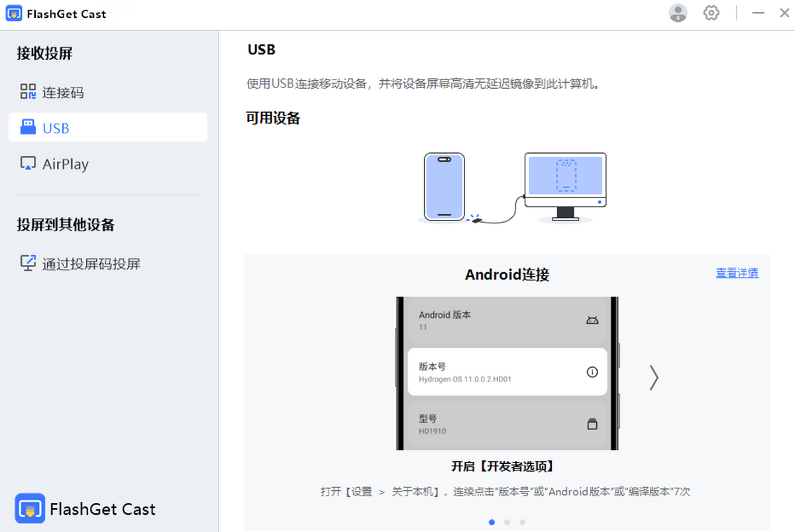The height and width of the screenshot is (532, 795).
Task: Switch to the AirPlay tab
Action: click(108, 164)
